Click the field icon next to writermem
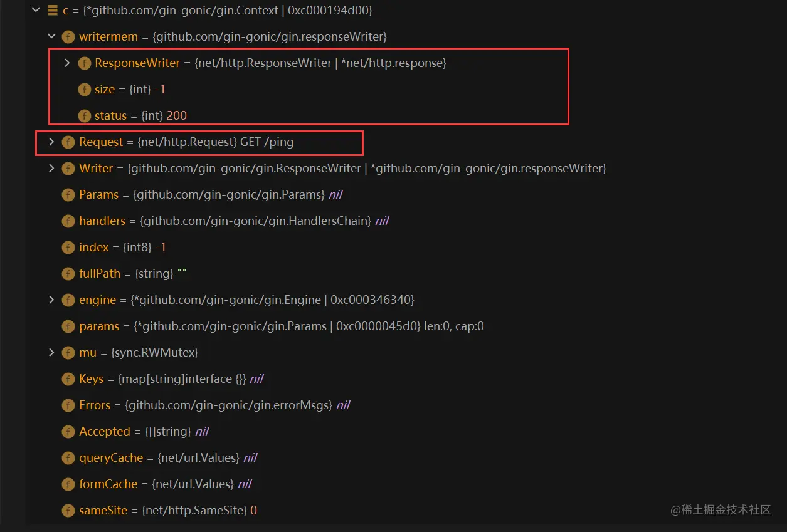 (x=68, y=37)
